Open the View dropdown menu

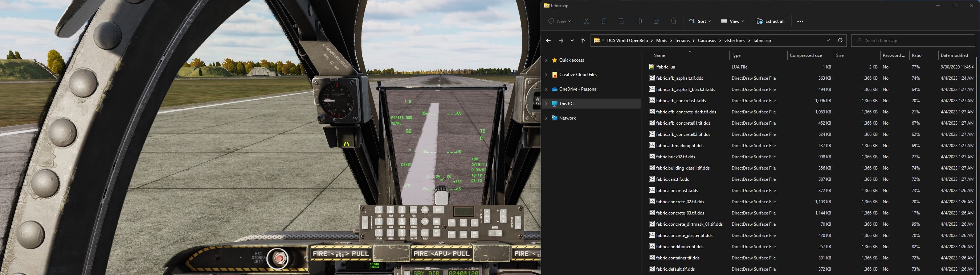coord(732,21)
